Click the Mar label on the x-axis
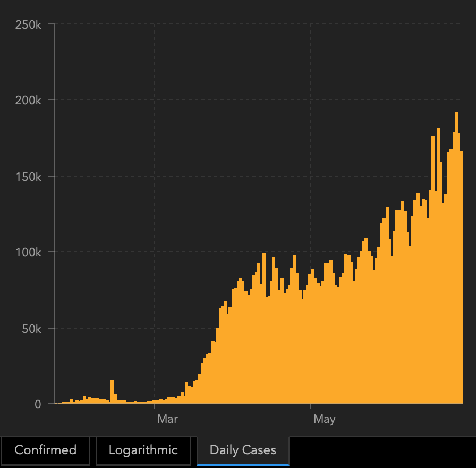Viewport: 476px width, 468px height. 167,419
